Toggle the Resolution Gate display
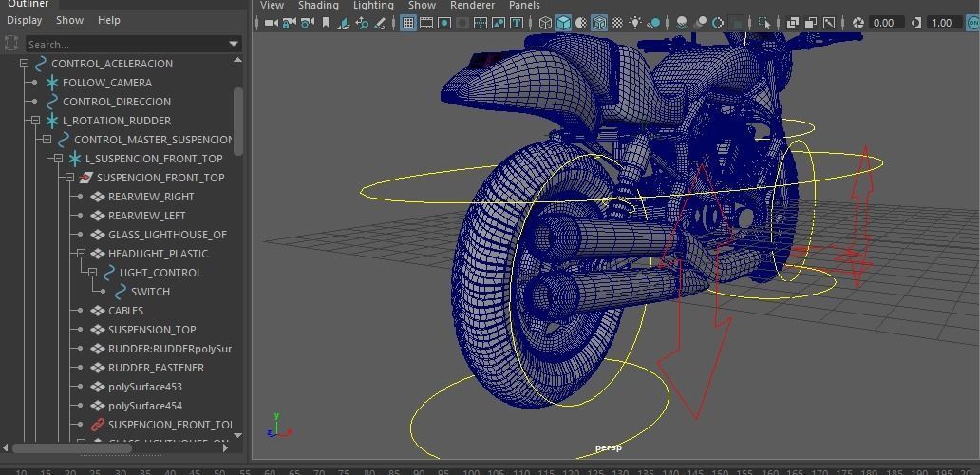Viewport: 980px width, 475px height. 444,23
